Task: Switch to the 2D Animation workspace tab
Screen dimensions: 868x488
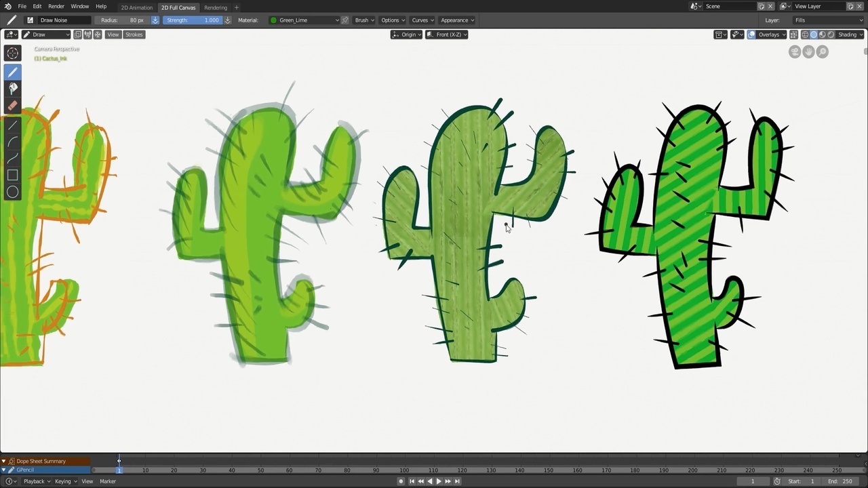Action: coord(136,7)
